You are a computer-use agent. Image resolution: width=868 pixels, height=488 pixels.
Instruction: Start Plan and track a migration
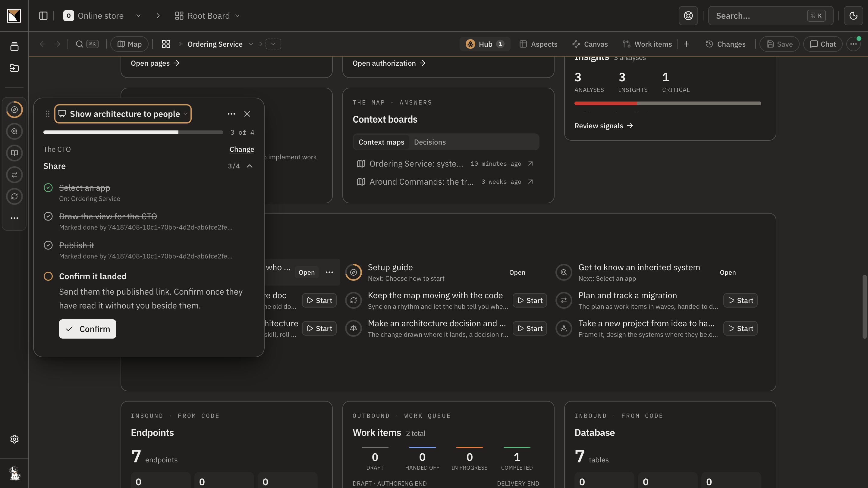coord(740,300)
